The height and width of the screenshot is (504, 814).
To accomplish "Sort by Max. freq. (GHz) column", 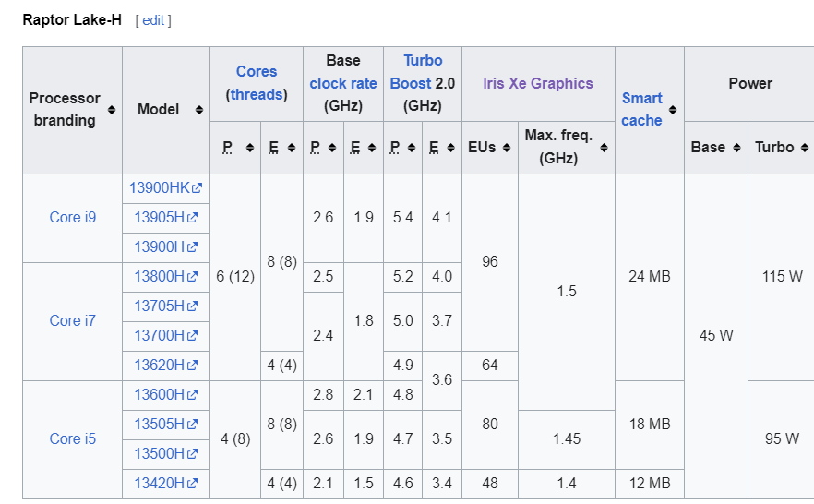I will [x=604, y=148].
